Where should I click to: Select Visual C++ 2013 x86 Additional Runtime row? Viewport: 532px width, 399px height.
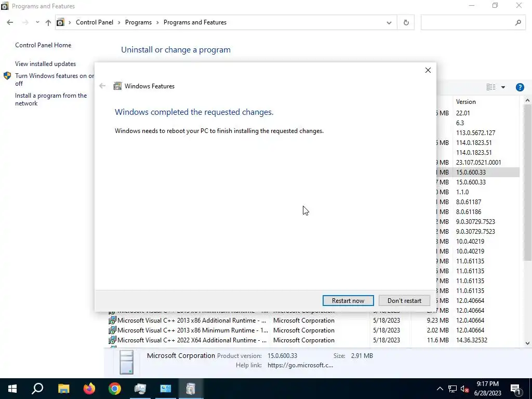(x=314, y=320)
